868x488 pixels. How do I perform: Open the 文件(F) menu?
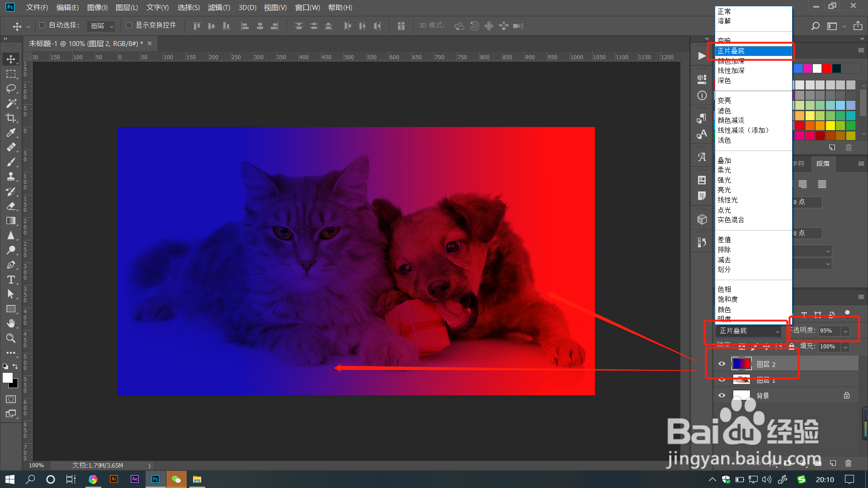[x=37, y=7]
